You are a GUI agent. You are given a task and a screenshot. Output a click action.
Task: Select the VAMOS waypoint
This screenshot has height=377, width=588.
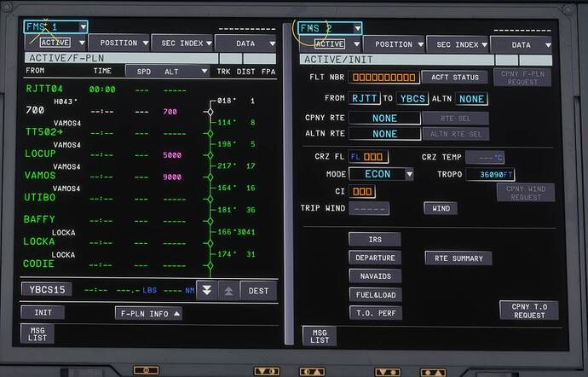coord(40,176)
